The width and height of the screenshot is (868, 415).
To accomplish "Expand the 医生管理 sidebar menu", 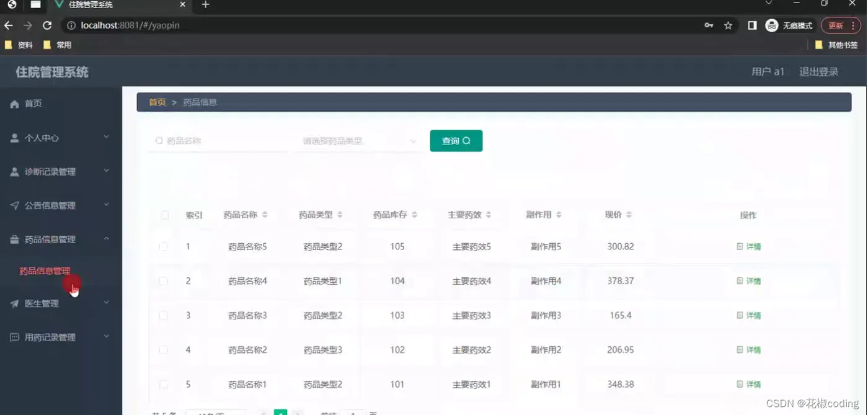I will pos(106,303).
